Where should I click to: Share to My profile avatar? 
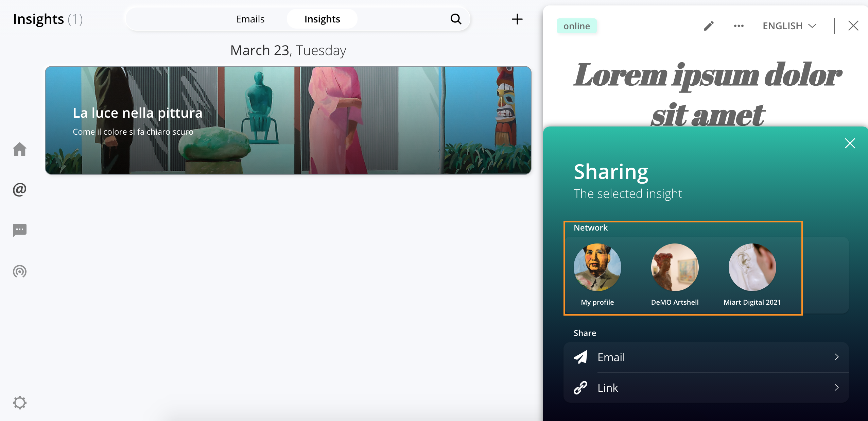pyautogui.click(x=597, y=267)
